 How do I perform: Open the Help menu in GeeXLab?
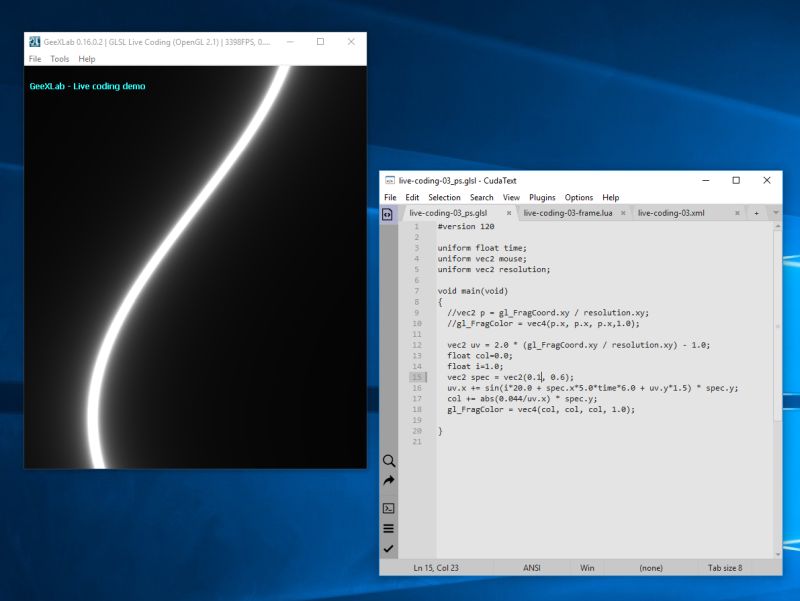87,59
